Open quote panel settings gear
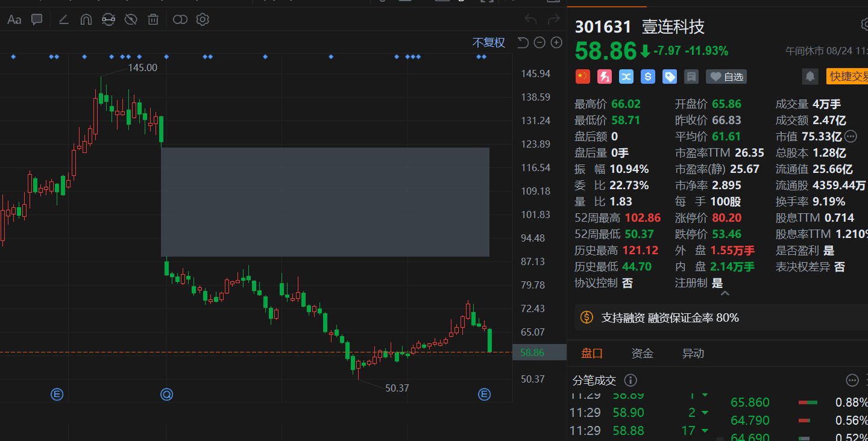This screenshot has width=868, height=441. (864, 24)
